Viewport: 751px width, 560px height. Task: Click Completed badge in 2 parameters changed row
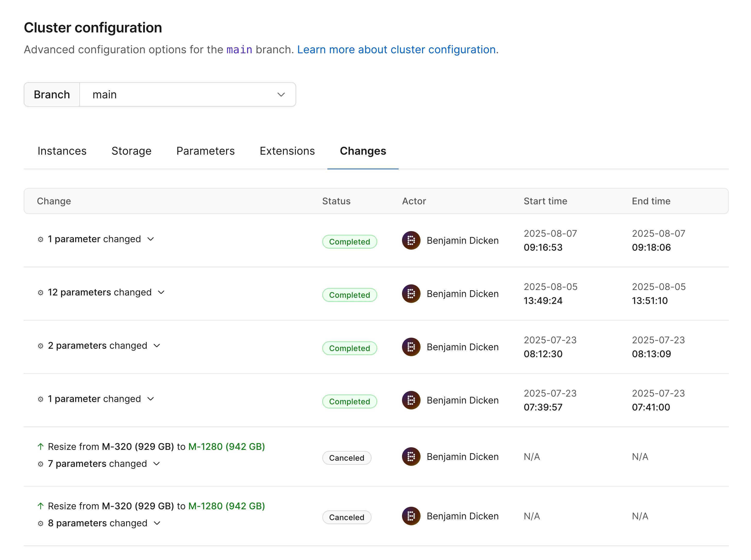coord(350,348)
